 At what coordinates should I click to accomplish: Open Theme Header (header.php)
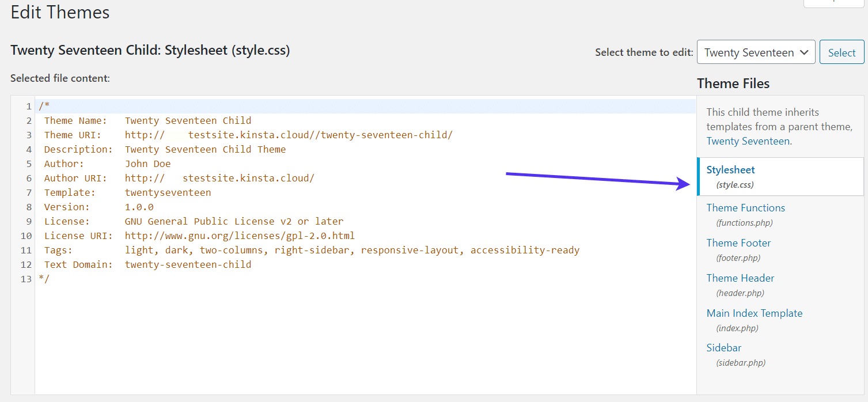coord(740,278)
